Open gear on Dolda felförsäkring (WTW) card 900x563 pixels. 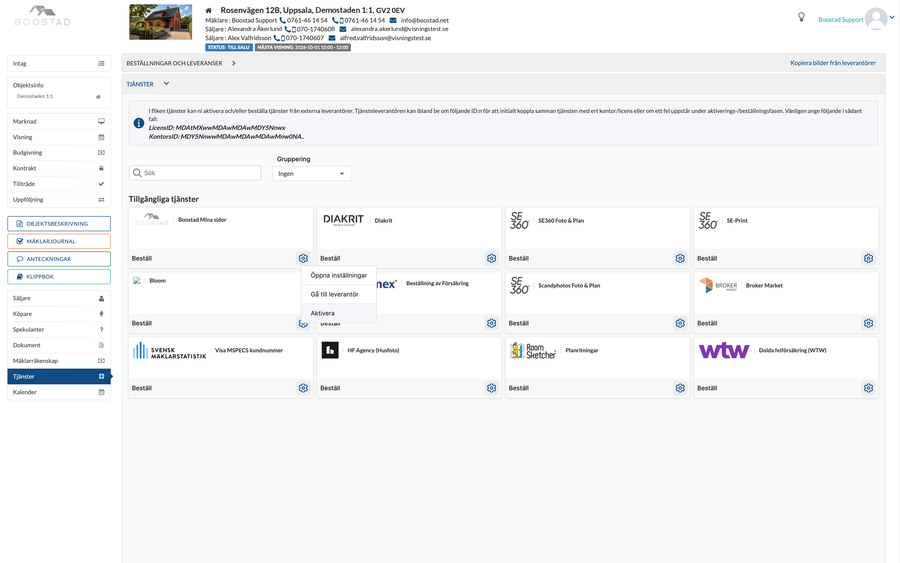click(868, 388)
